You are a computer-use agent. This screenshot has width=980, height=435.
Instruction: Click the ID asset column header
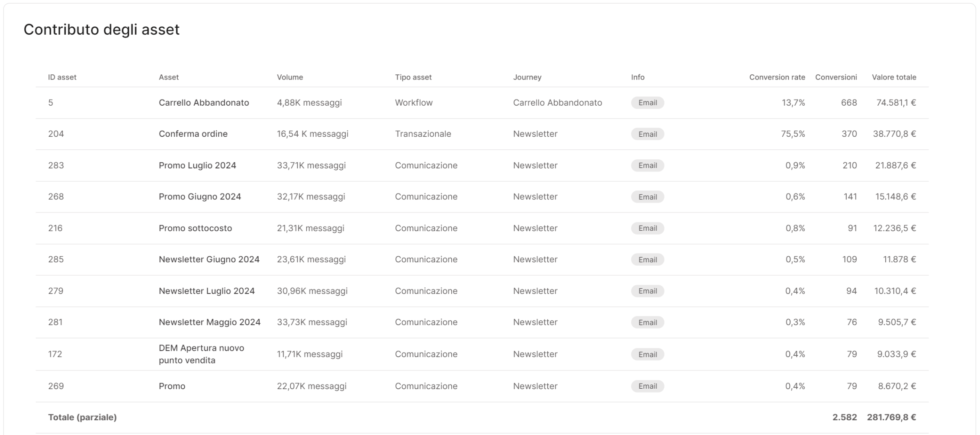click(62, 77)
